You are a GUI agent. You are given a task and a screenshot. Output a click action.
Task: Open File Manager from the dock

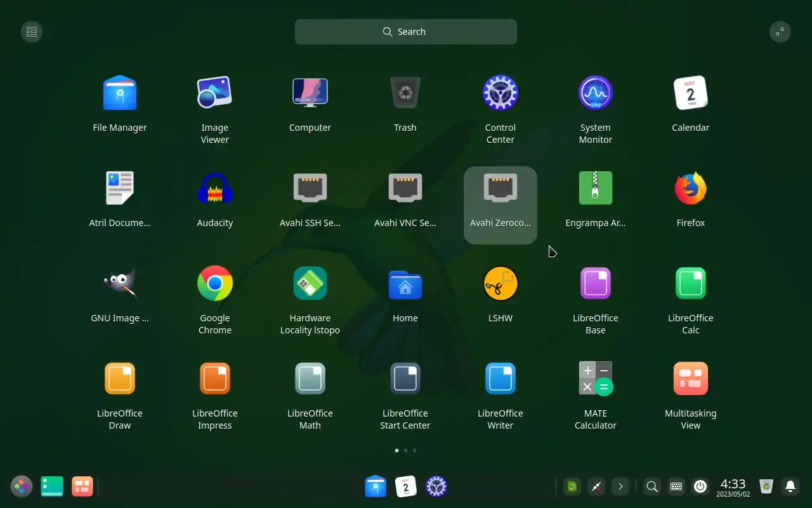376,486
